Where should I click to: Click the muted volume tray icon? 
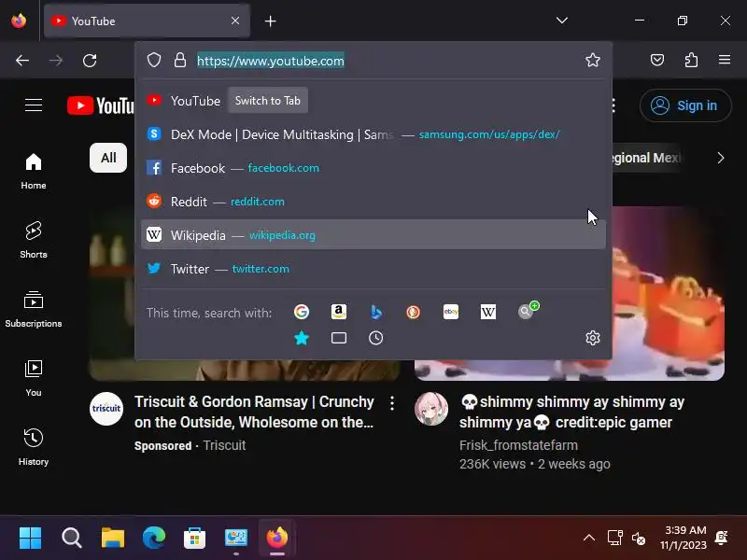pos(639,539)
